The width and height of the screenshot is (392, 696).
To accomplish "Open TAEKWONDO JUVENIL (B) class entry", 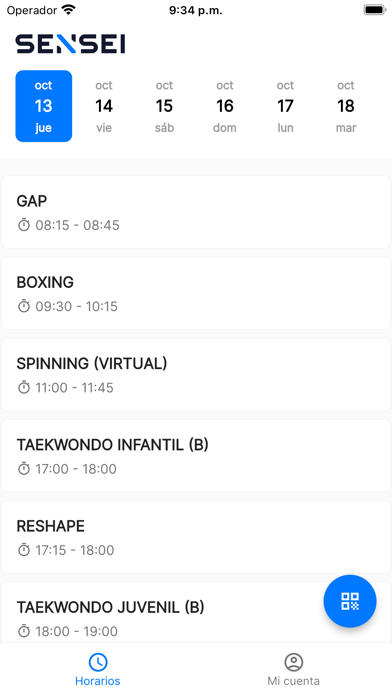I will 196,612.
